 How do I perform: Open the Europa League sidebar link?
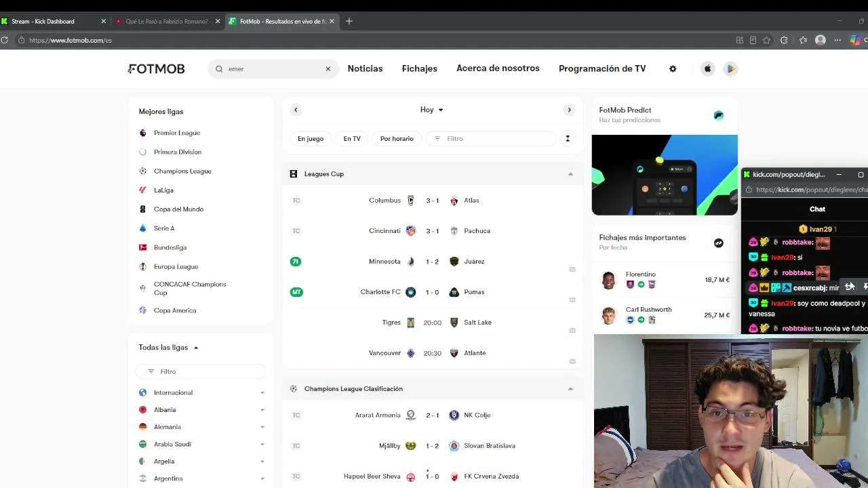point(176,266)
